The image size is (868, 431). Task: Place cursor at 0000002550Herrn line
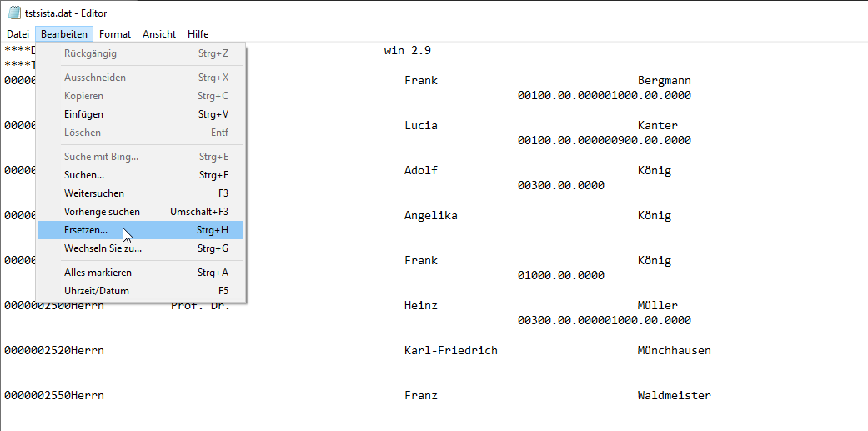click(54, 396)
